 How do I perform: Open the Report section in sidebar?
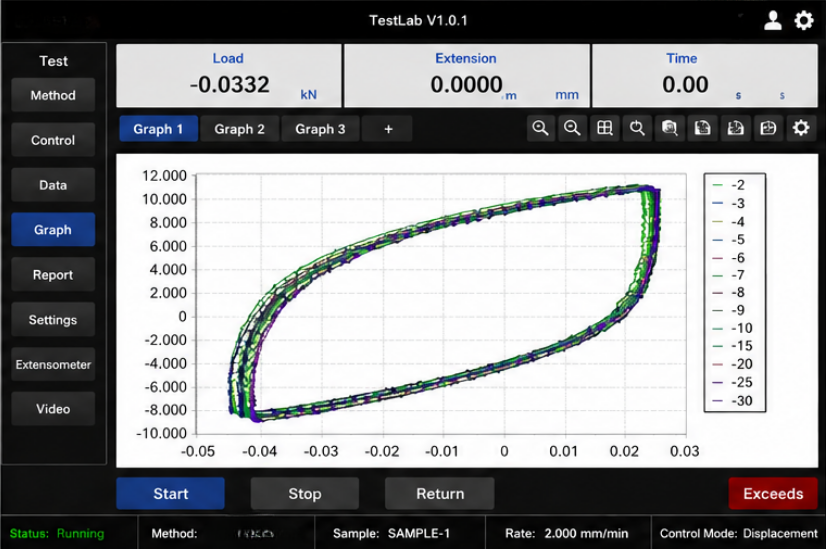pos(53,275)
